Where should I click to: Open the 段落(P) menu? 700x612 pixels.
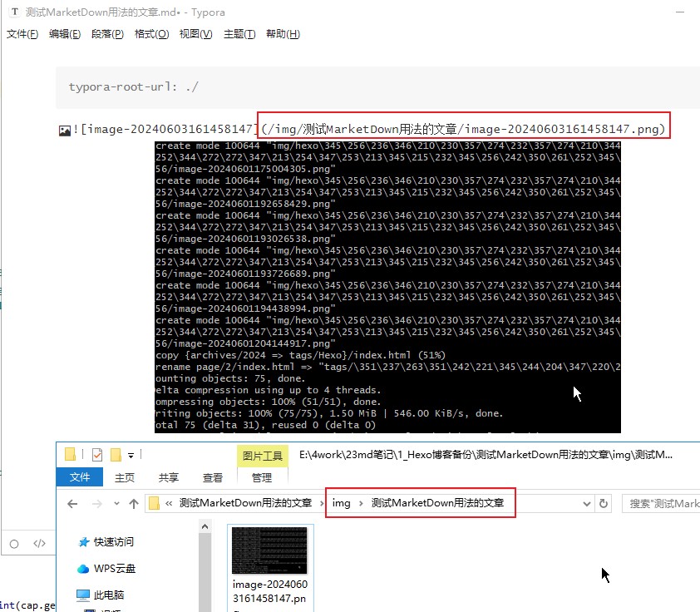tap(107, 34)
